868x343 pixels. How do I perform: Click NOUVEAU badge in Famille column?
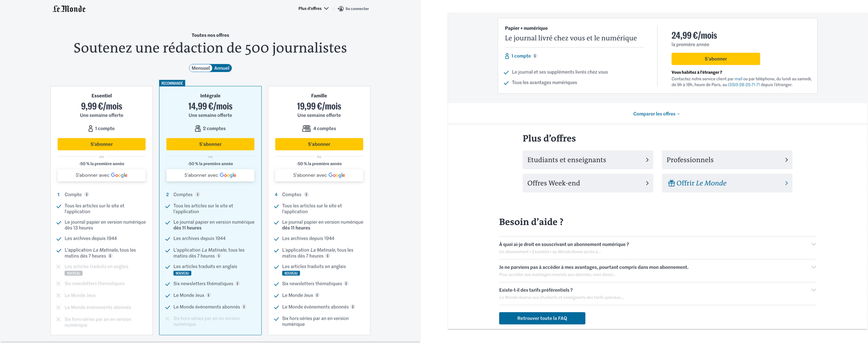coord(291,274)
